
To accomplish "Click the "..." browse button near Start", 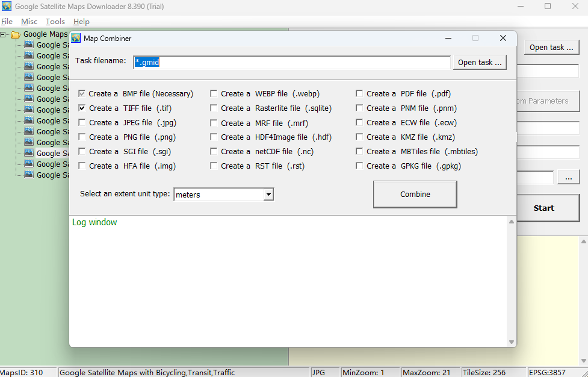I will [568, 176].
